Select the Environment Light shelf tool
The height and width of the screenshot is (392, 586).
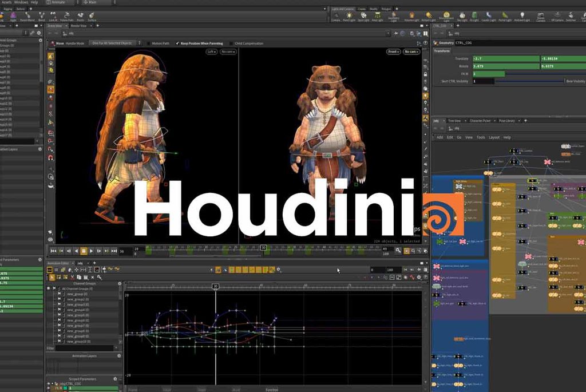click(446, 17)
